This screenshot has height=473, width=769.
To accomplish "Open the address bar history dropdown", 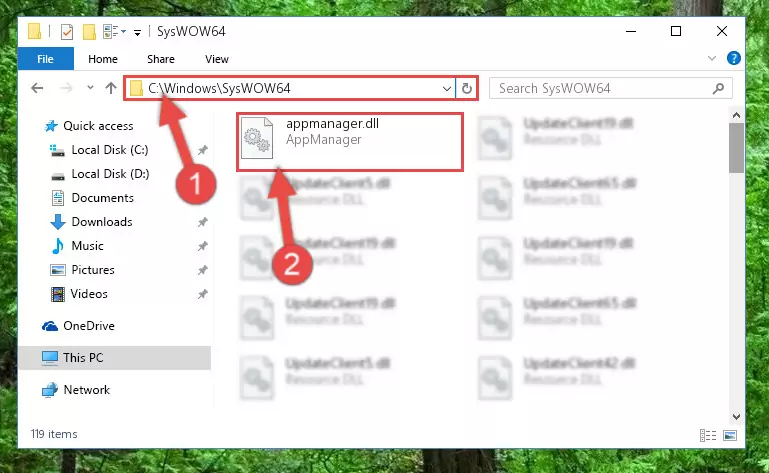I will tap(446, 89).
